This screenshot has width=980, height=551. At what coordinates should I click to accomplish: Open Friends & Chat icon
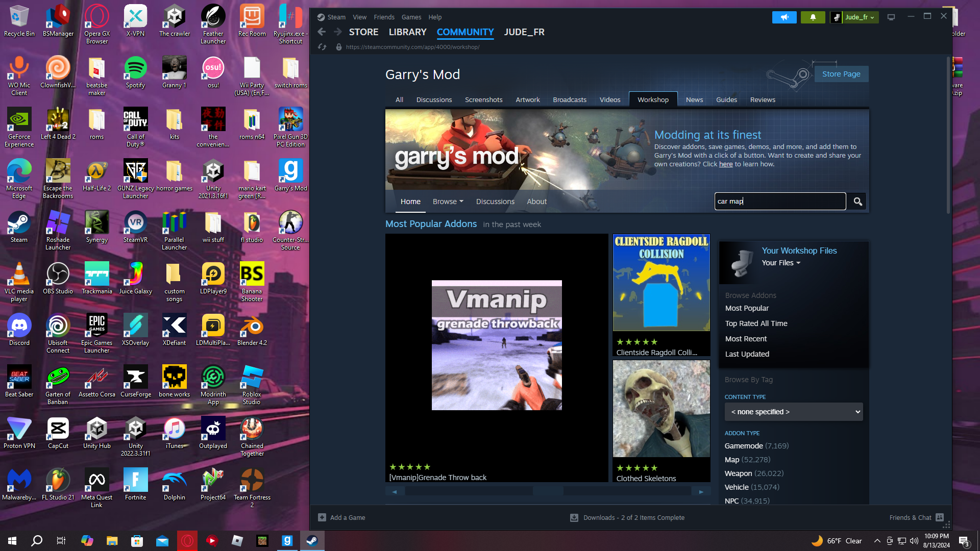(940, 517)
